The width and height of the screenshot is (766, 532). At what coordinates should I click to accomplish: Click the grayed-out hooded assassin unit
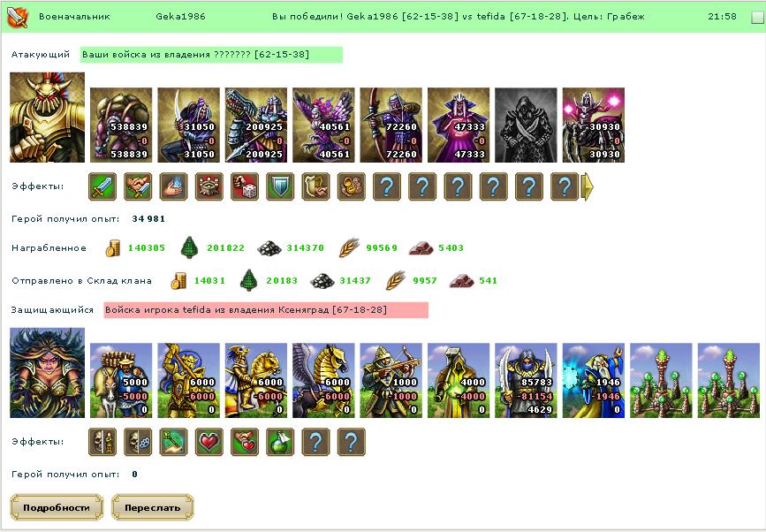[x=526, y=125]
